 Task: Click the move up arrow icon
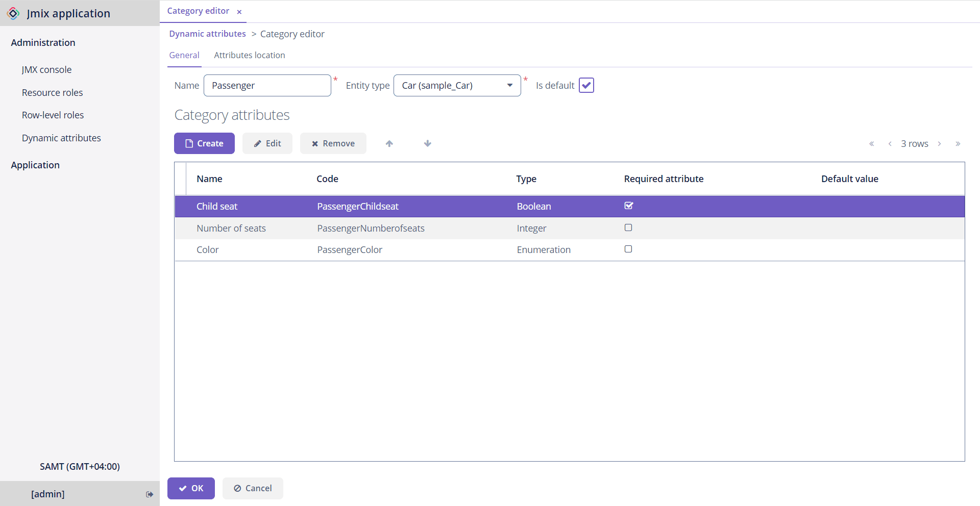point(389,144)
